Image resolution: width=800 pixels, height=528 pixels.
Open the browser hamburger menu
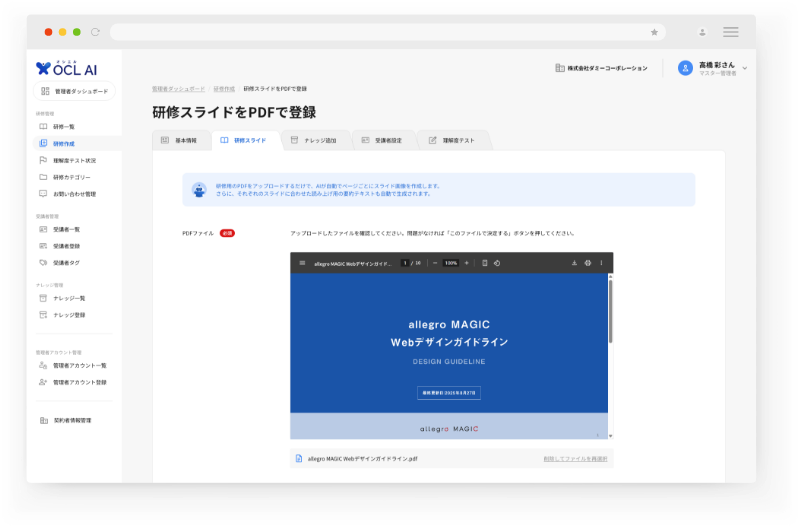(731, 32)
